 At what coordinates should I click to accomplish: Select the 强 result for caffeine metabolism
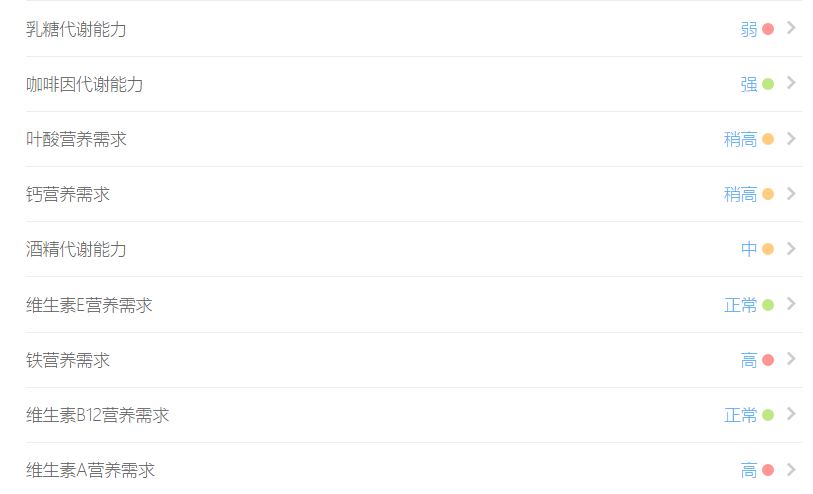[x=749, y=84]
